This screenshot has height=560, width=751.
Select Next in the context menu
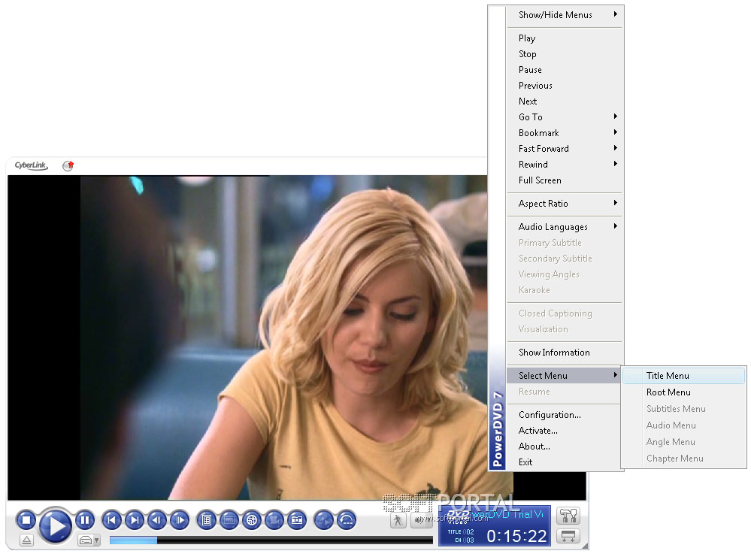click(565, 101)
